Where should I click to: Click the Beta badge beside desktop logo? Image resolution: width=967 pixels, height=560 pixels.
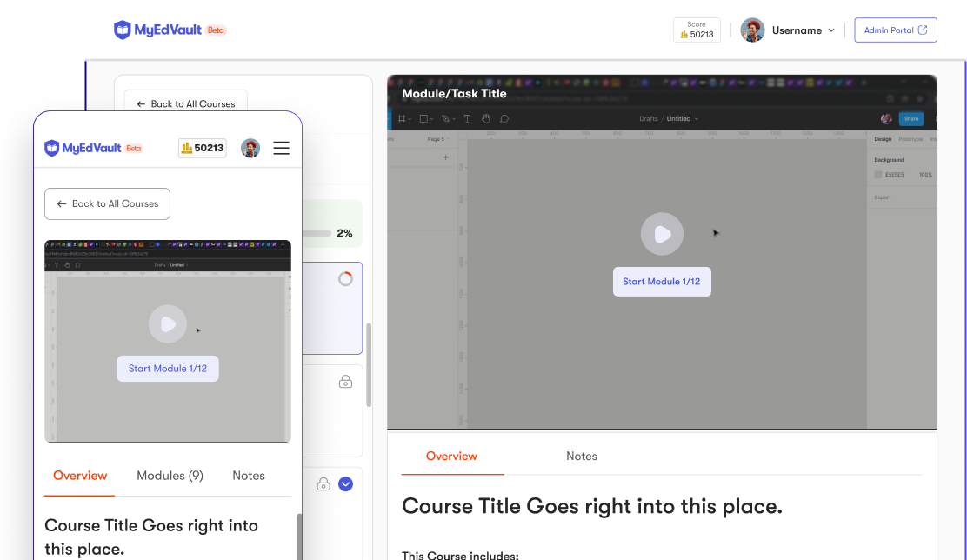(x=216, y=30)
